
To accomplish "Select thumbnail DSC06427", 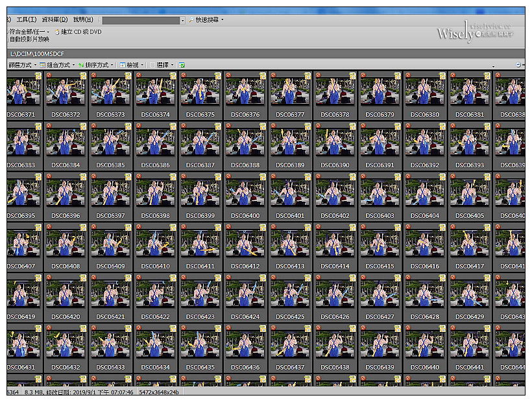I will tap(380, 294).
